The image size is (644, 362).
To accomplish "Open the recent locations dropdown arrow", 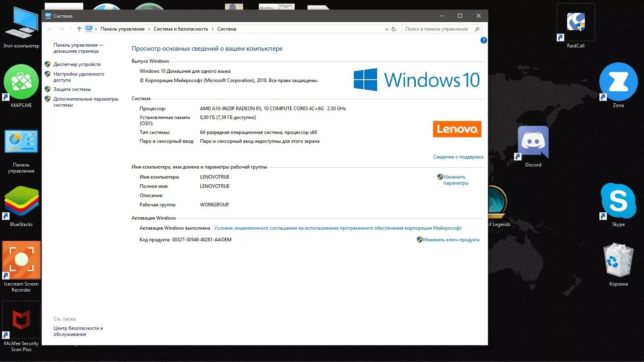I will (71, 29).
